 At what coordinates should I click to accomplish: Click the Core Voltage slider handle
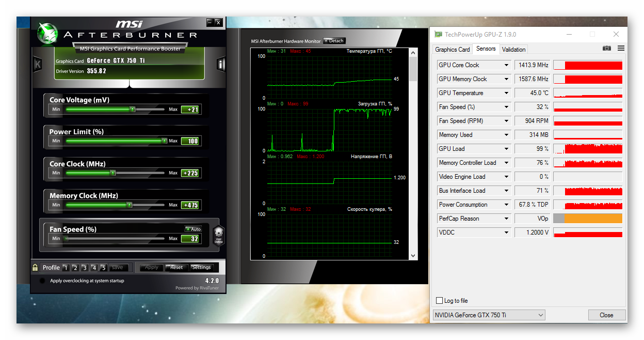[x=132, y=110]
